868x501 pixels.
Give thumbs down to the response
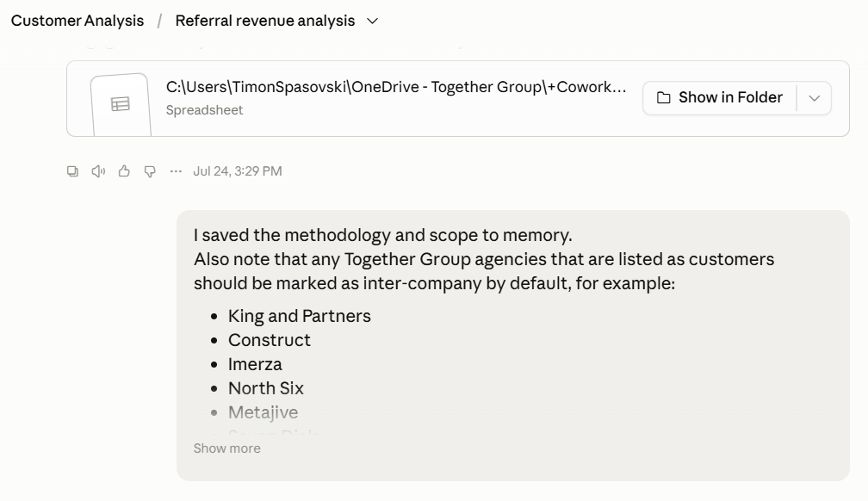pos(150,171)
